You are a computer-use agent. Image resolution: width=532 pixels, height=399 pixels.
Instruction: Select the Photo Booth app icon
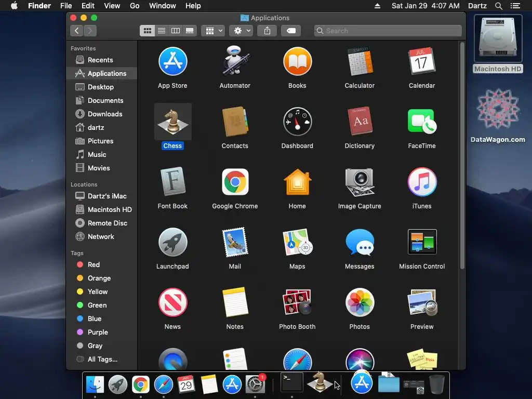297,302
